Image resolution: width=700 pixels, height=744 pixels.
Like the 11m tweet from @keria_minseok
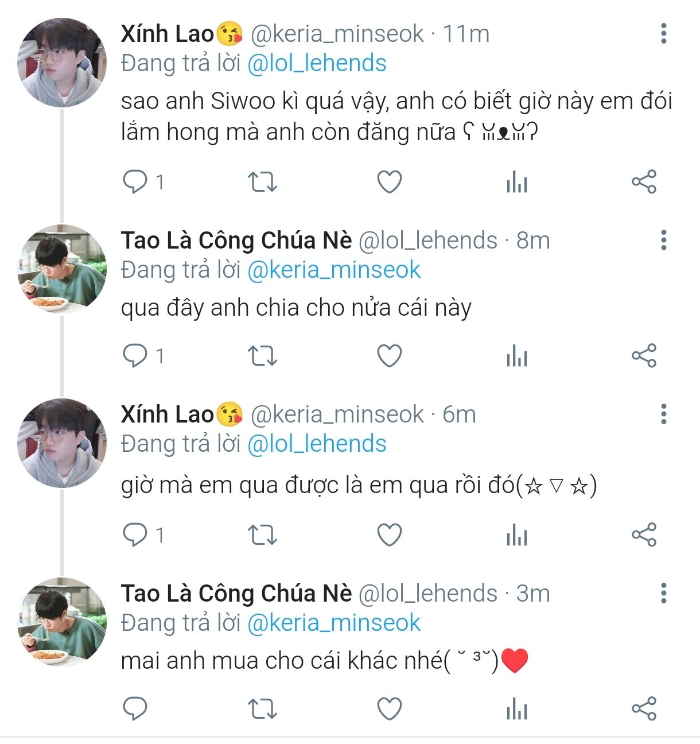click(x=390, y=182)
